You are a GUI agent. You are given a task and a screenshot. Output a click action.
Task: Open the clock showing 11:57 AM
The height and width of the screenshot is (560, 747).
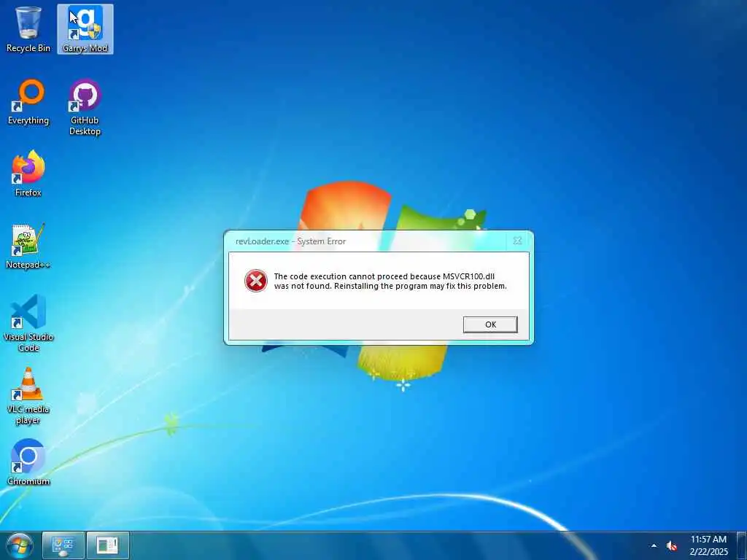pos(708,545)
